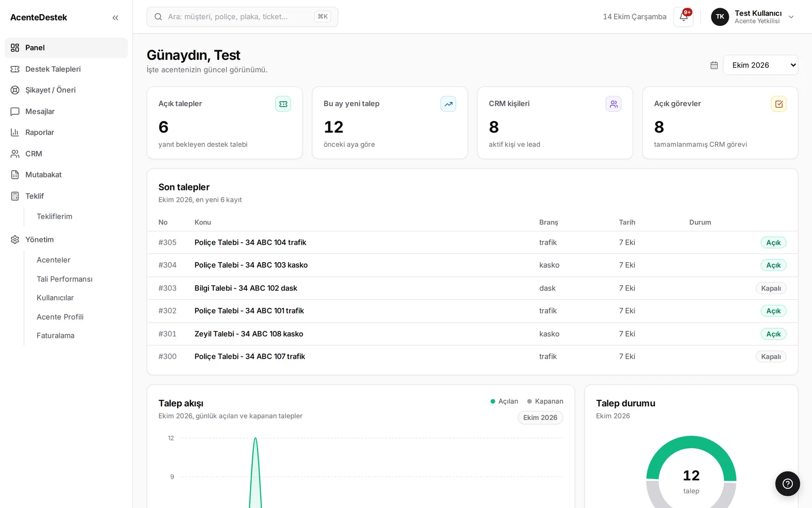The height and width of the screenshot is (508, 812).
Task: Click the calendar icon beside month selector
Action: click(714, 65)
